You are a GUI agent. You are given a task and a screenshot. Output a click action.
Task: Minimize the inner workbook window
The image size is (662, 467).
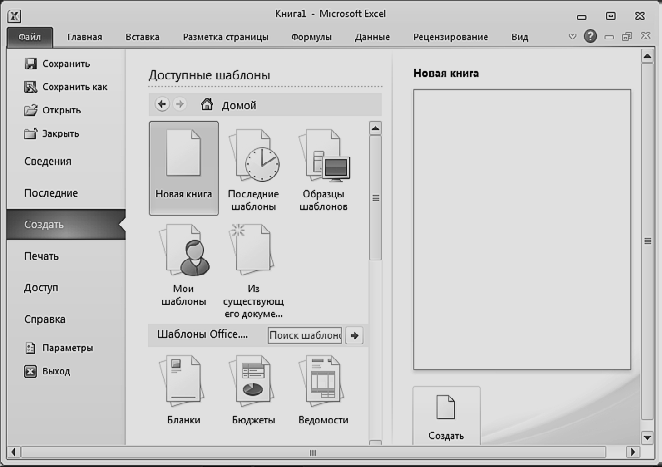coord(609,37)
